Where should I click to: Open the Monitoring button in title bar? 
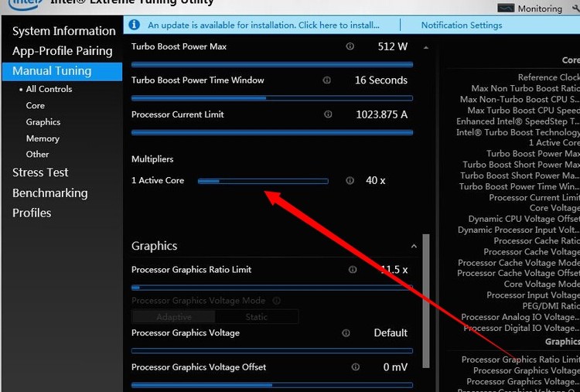coord(529,9)
